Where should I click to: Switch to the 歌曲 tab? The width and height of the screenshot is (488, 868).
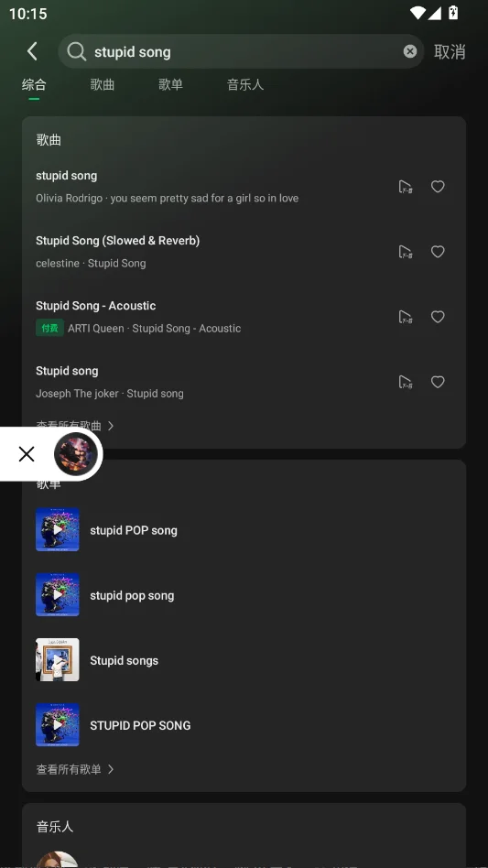coord(103,85)
